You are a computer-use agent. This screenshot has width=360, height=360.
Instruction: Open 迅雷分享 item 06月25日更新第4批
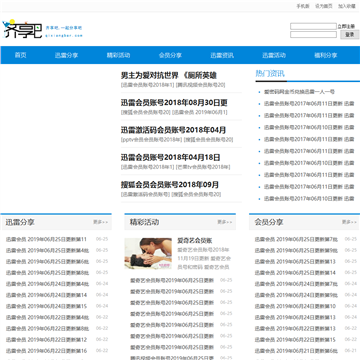click(x=47, y=250)
